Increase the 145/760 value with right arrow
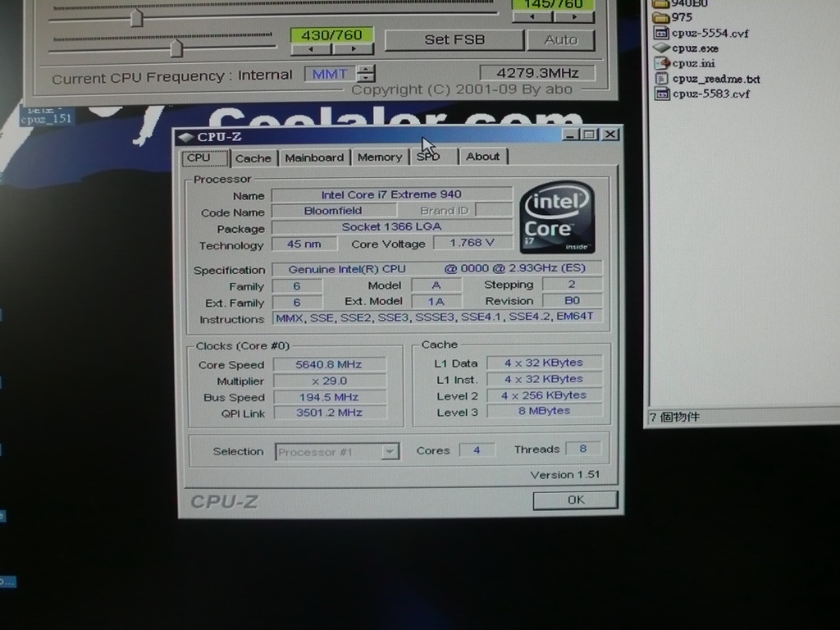This screenshot has width=840, height=630. click(x=573, y=17)
